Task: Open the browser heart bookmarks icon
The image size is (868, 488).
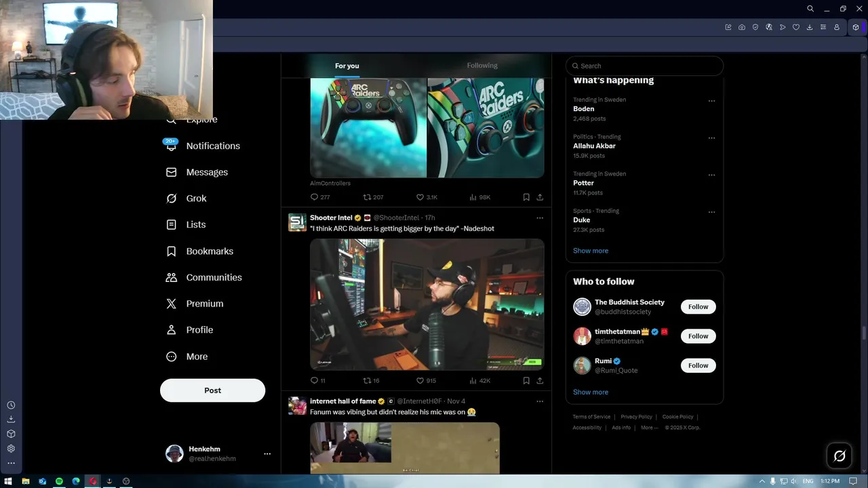Action: [x=796, y=27]
